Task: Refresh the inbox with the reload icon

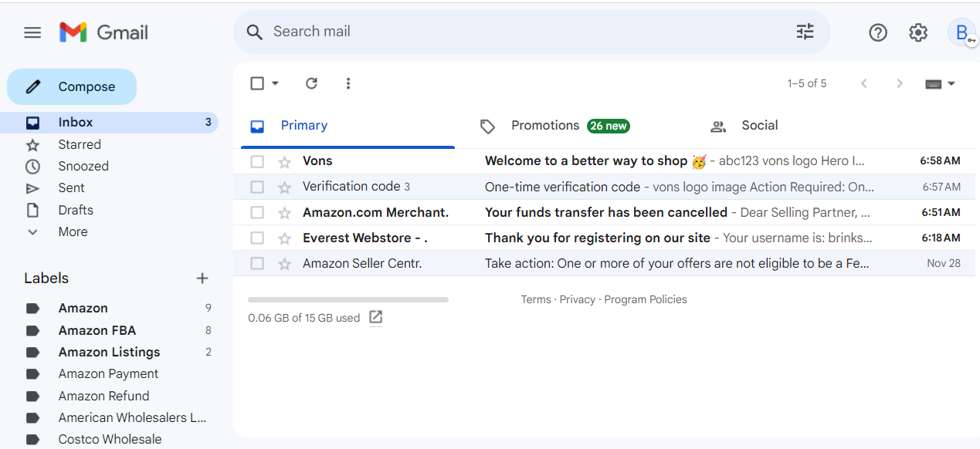Action: click(x=311, y=83)
